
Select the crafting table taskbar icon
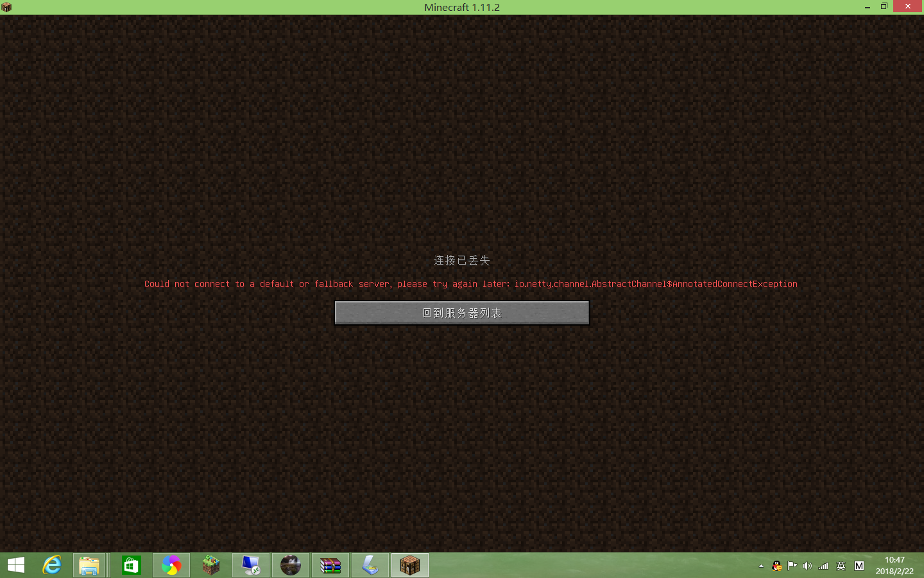click(410, 565)
